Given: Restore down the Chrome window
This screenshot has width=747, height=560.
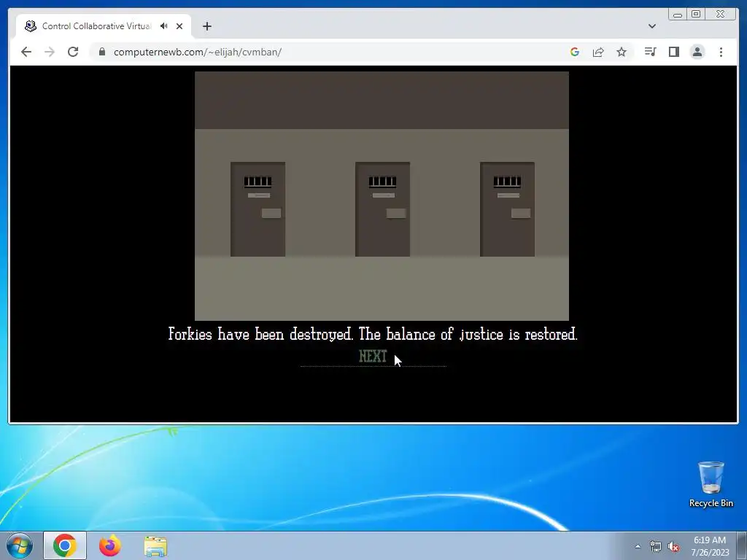Looking at the screenshot, I should (x=696, y=15).
